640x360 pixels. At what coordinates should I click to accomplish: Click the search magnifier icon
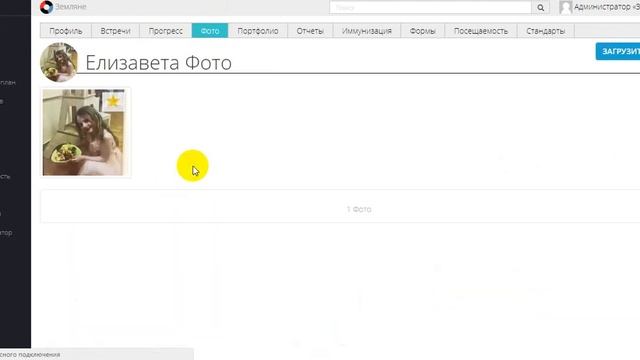tap(540, 7)
